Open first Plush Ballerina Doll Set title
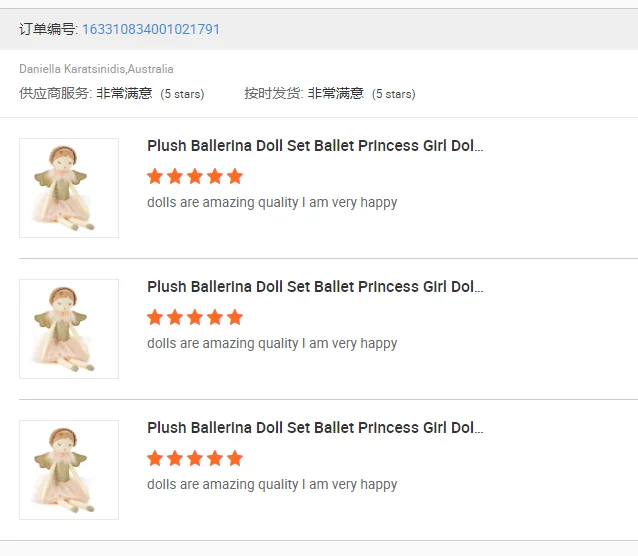The width and height of the screenshot is (638, 556). [x=315, y=146]
